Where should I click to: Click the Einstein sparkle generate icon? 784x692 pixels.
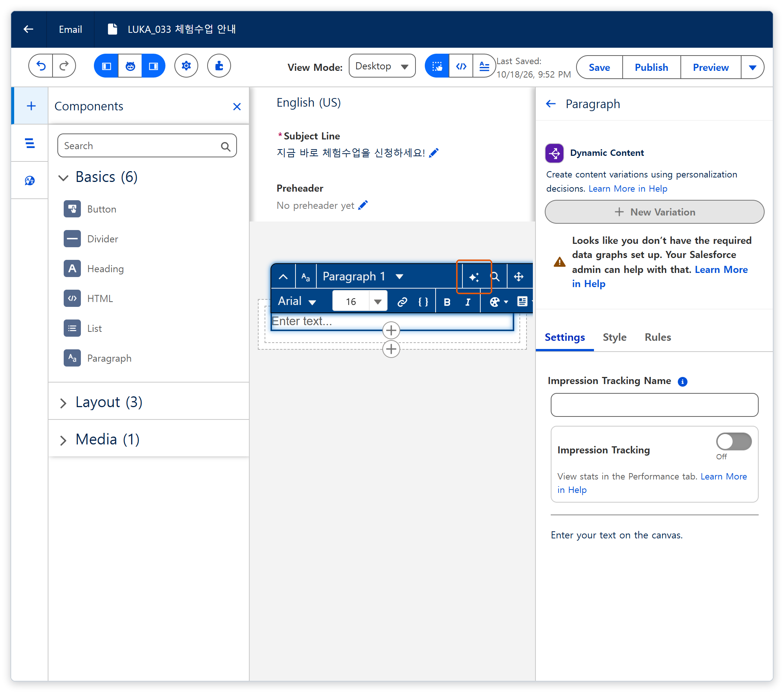[x=474, y=277]
